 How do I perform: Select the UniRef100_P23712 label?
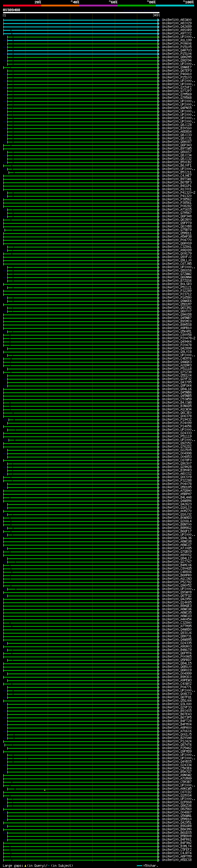click(x=176, y=294)
